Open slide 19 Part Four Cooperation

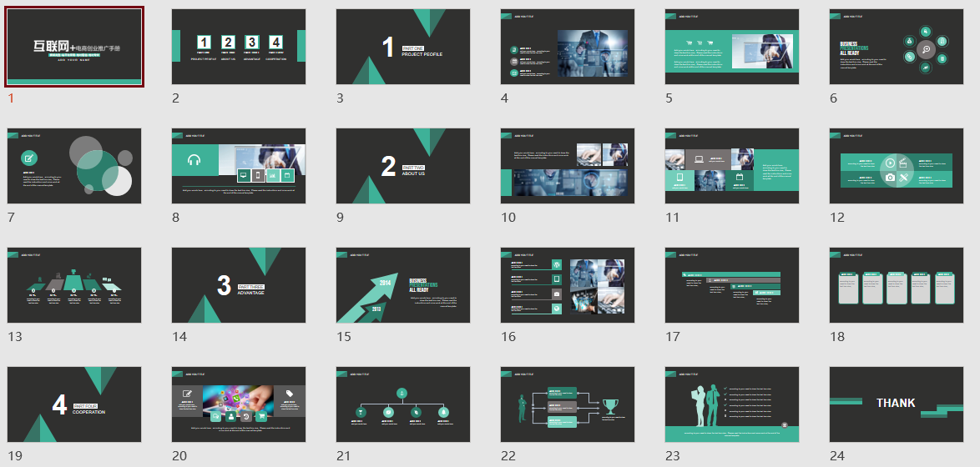click(x=74, y=404)
